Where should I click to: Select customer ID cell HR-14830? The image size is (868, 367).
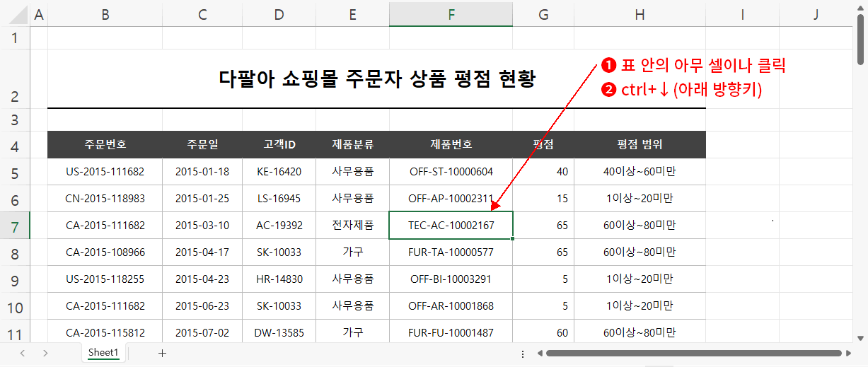[x=279, y=279]
